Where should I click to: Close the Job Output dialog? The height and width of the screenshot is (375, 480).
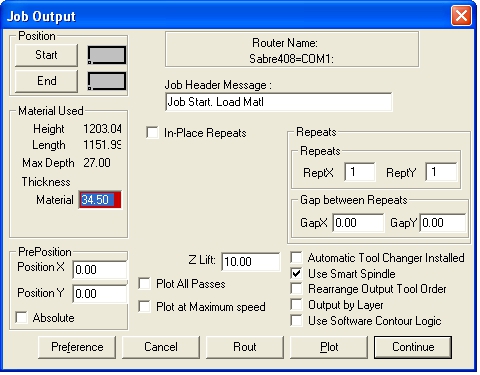coord(461,15)
